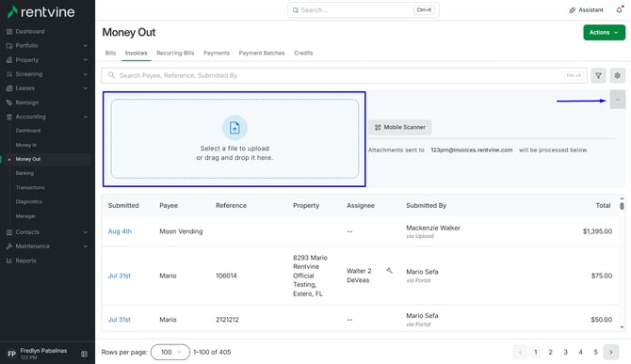Screen dimensions: 631x364
Task: Open Accounting Dashboard submenu item
Action: (x=27, y=131)
